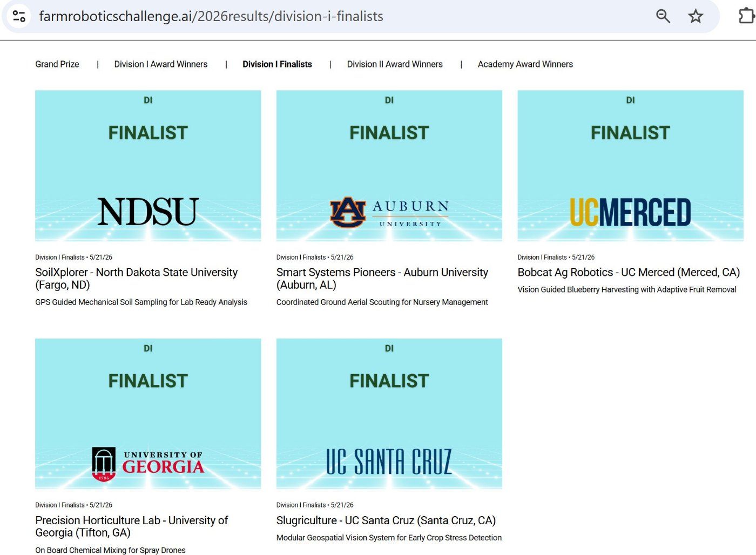
Task: Click the zoom magnifier icon in address bar
Action: (663, 16)
